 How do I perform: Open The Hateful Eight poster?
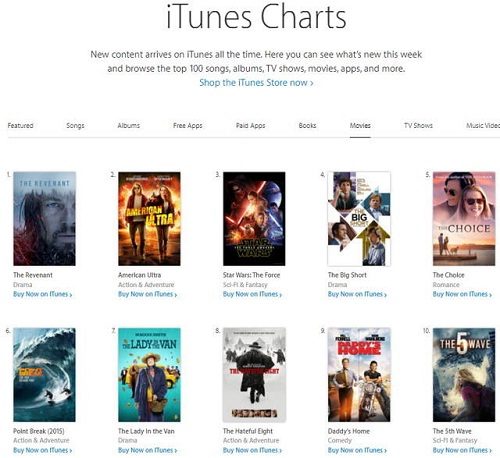pyautogui.click(x=254, y=375)
